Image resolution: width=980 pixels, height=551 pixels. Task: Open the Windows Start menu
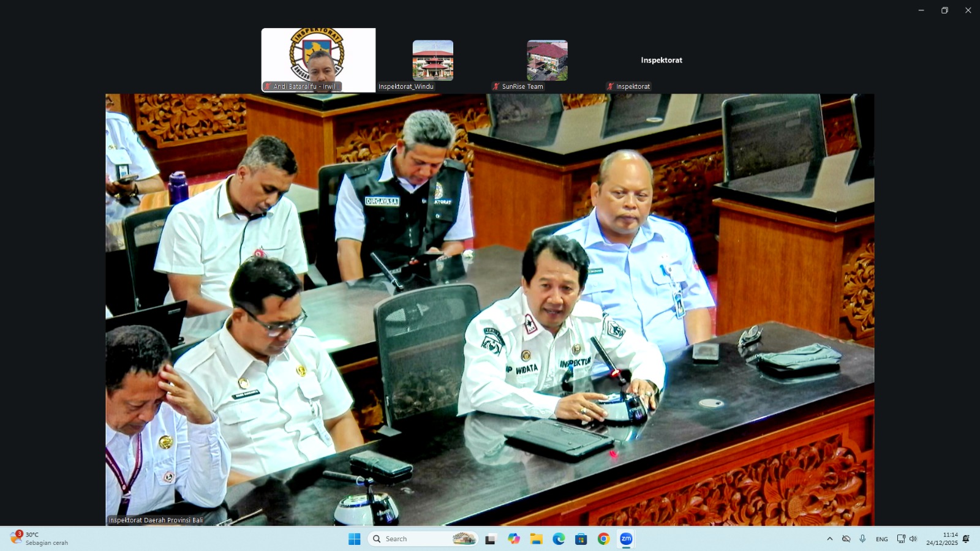(354, 539)
